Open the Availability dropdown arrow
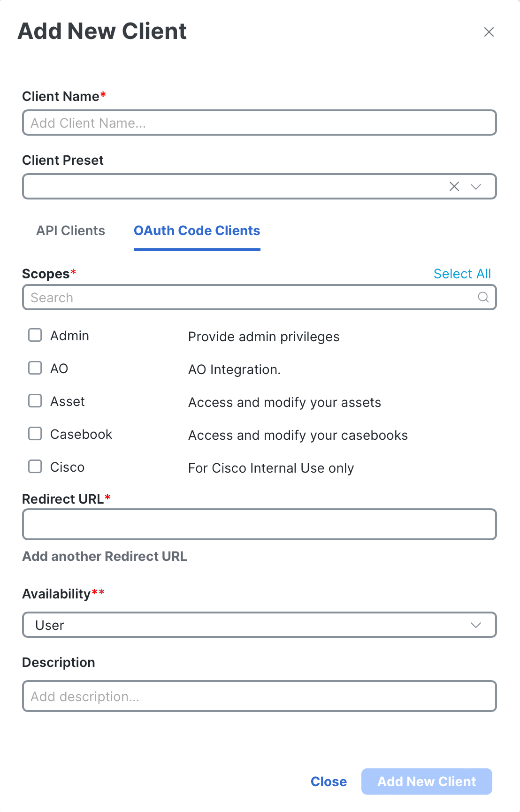520x812 pixels. tap(476, 625)
